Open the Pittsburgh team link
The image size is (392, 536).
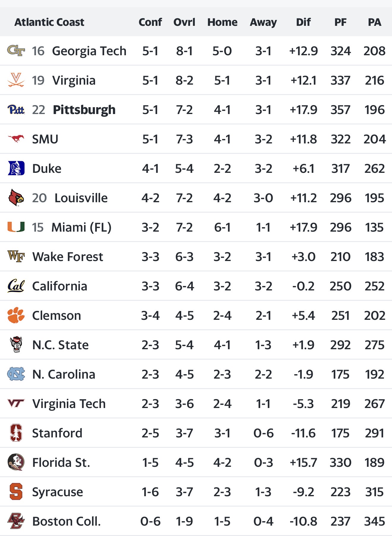84,110
